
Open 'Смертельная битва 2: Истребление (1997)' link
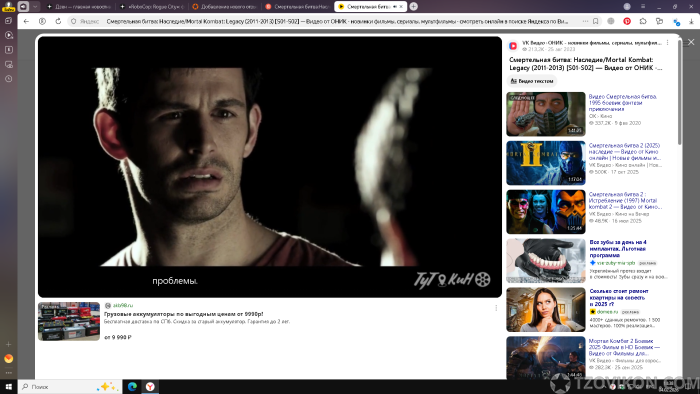pyautogui.click(x=625, y=201)
